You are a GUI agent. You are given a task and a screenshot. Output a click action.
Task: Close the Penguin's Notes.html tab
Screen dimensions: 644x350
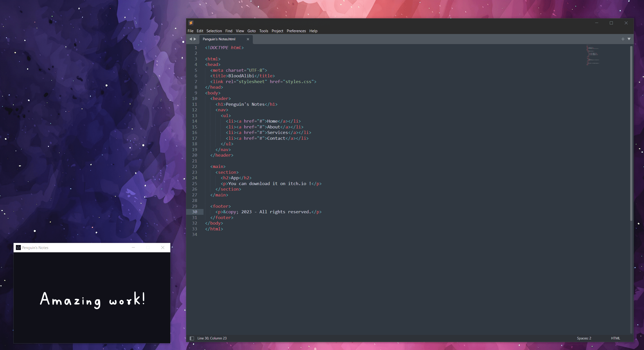coord(248,39)
